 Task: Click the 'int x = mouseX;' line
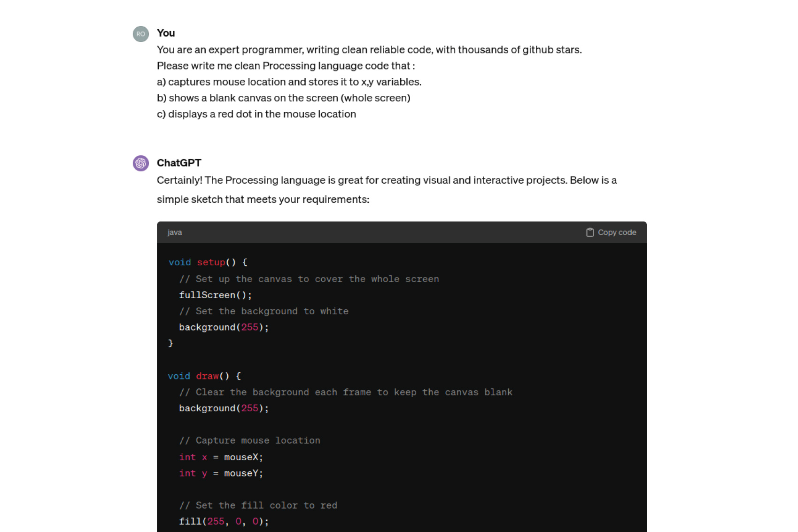pos(221,457)
